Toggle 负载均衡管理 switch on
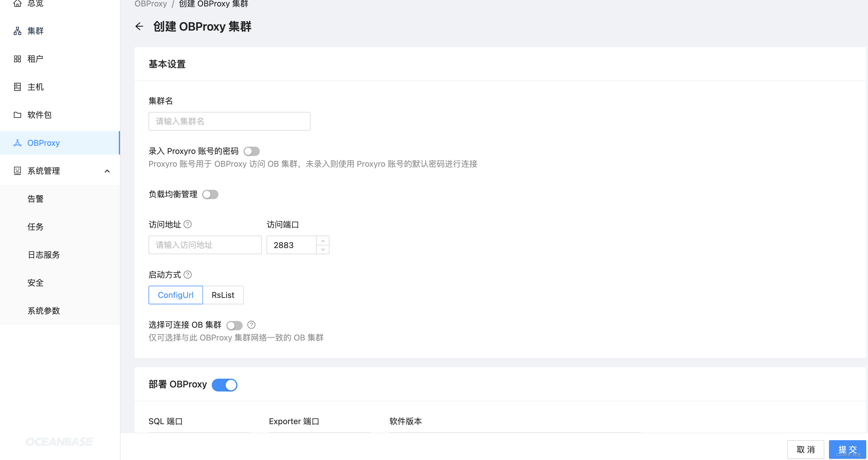The image size is (868, 460). (210, 195)
